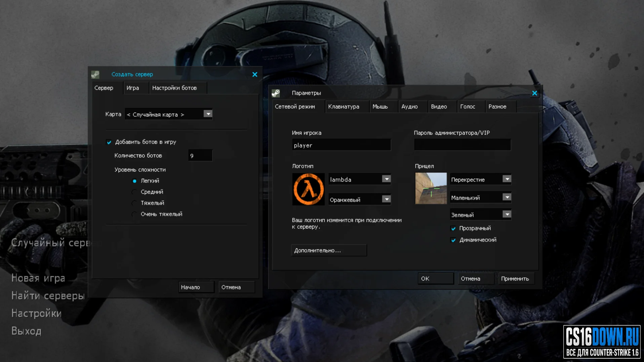This screenshot has height=362, width=644.
Task: Toggle Добавить ботов в игру checkbox
Action: pos(109,142)
